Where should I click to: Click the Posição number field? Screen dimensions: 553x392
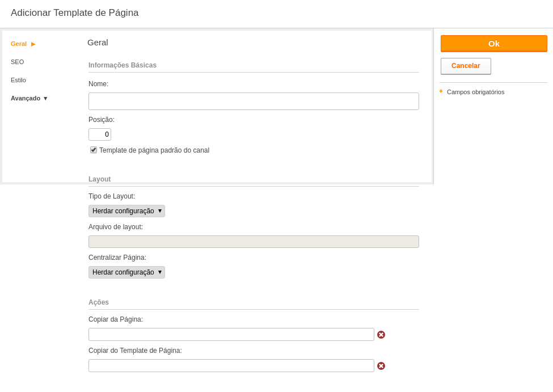100,134
